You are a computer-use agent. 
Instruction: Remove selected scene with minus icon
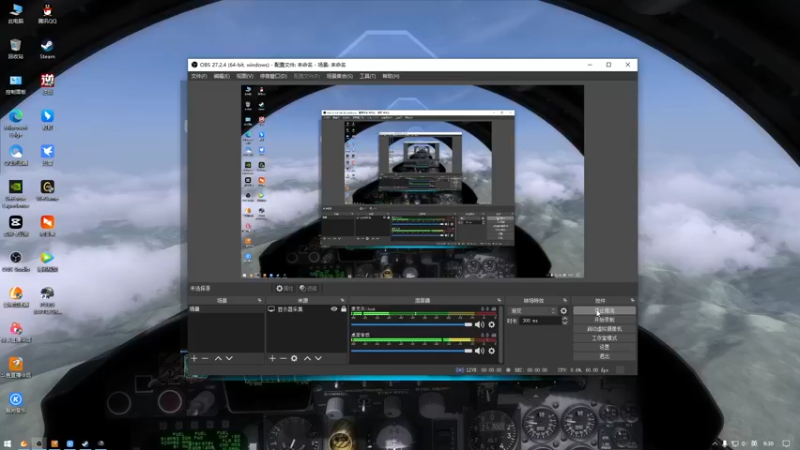(x=205, y=359)
